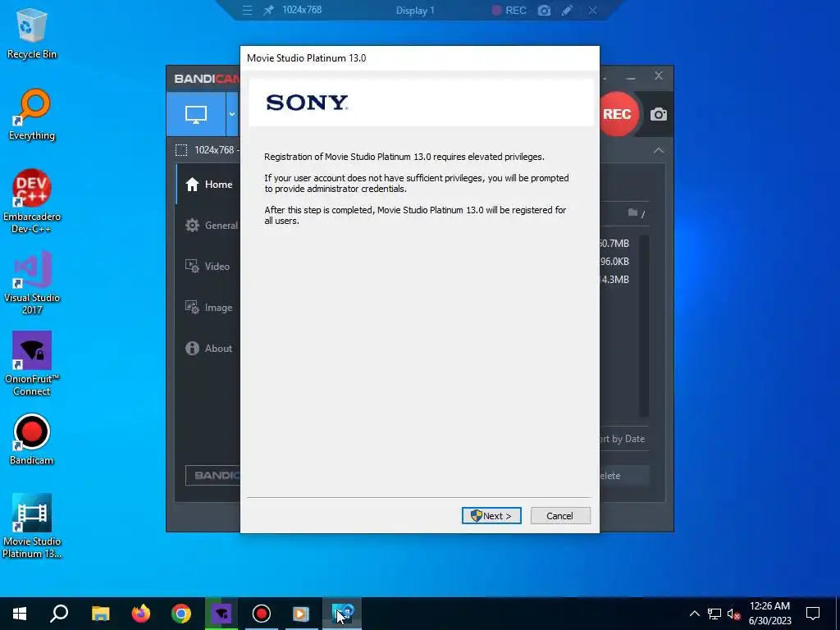Image resolution: width=840 pixels, height=630 pixels.
Task: Capture image from top overlay camera icon
Action: click(x=545, y=10)
